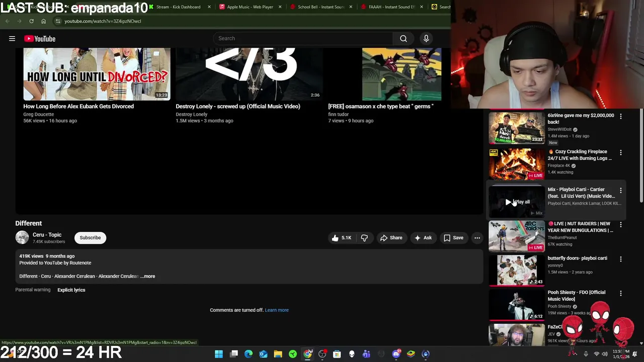Open Outlook from taskbar
Screen dimensions: 644x362
[263, 354]
